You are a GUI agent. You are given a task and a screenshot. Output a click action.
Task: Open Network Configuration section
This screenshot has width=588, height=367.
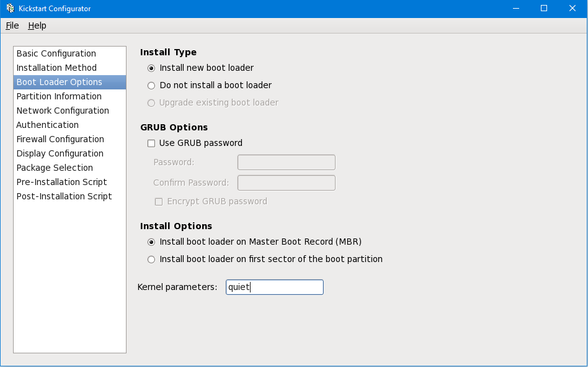pos(63,111)
